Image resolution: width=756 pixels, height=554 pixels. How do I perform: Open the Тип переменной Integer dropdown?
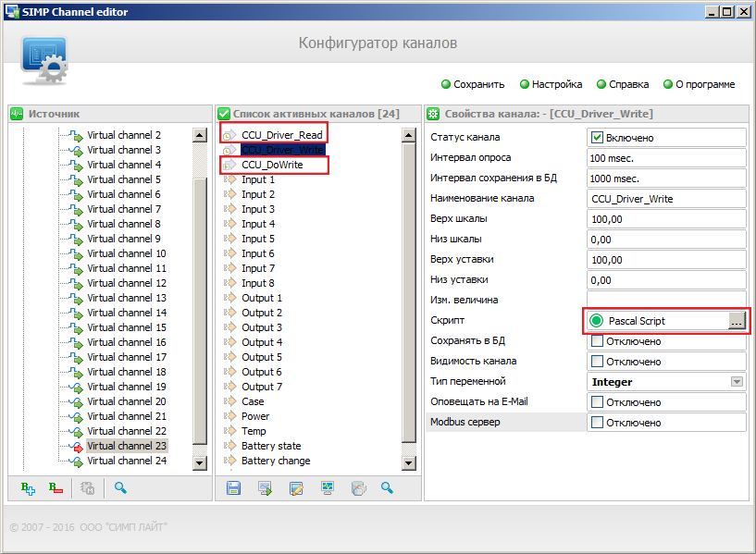737,382
